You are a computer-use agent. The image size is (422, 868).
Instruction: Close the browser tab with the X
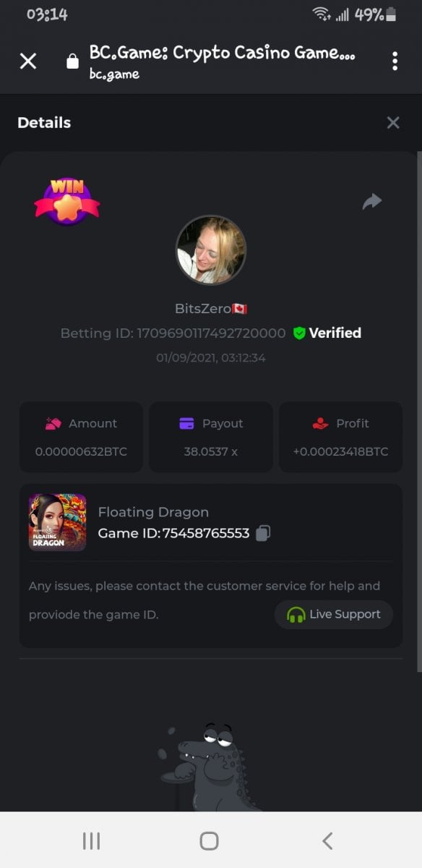(28, 61)
